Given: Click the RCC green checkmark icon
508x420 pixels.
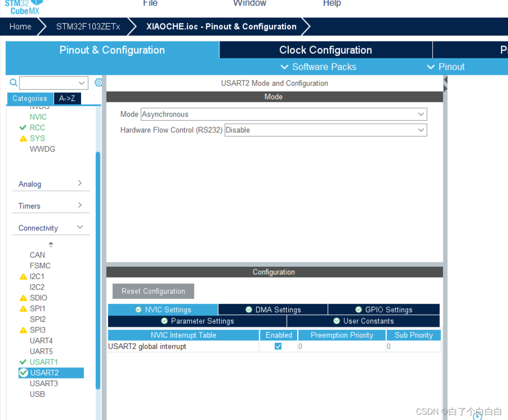Looking at the screenshot, I should pyautogui.click(x=23, y=128).
